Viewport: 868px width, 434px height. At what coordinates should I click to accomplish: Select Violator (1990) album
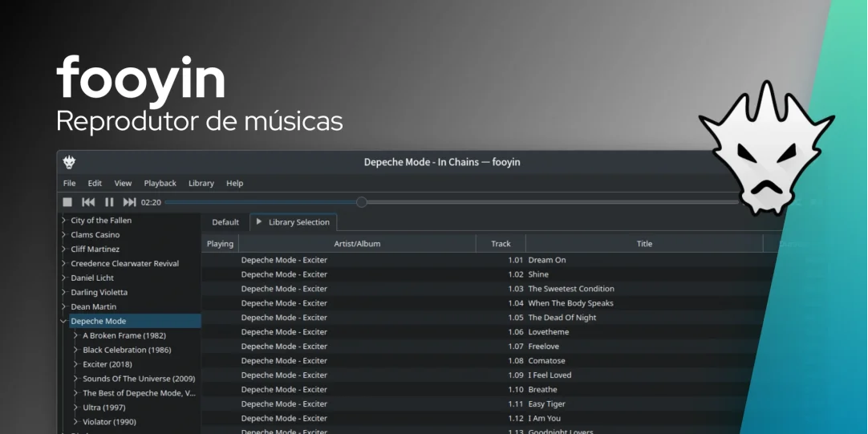(110, 422)
